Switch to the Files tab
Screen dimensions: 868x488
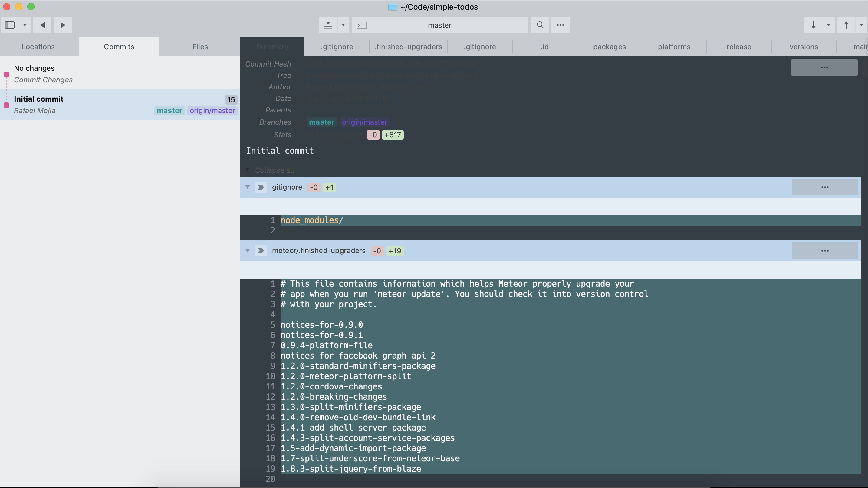(x=200, y=47)
